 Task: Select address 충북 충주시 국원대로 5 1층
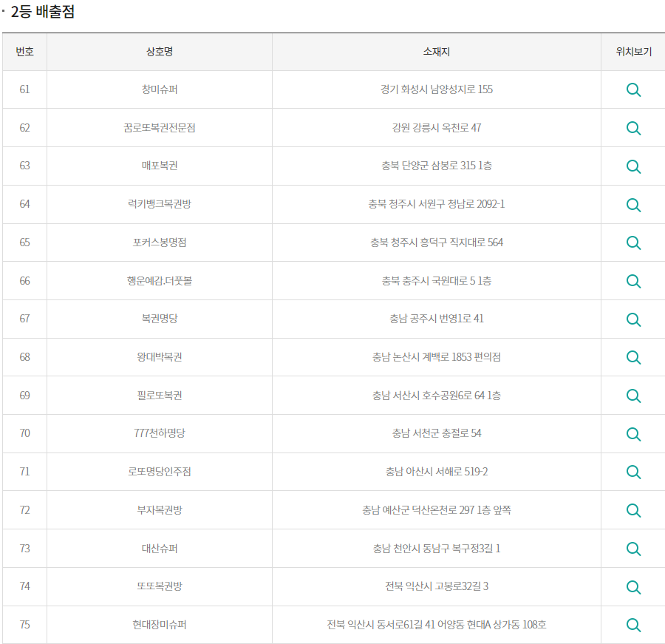[x=437, y=280]
